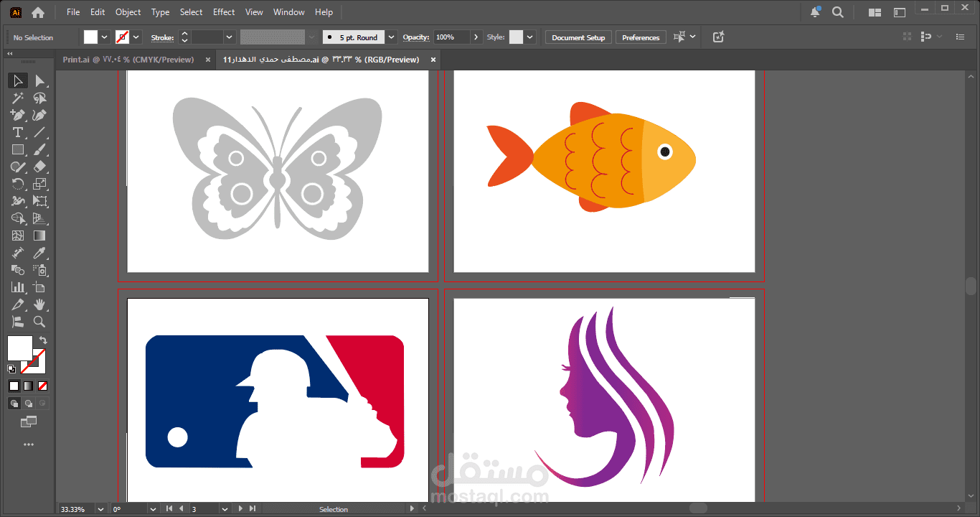Screen dimensions: 980x517
Task: Select the Rectangle tool
Action: 18,149
